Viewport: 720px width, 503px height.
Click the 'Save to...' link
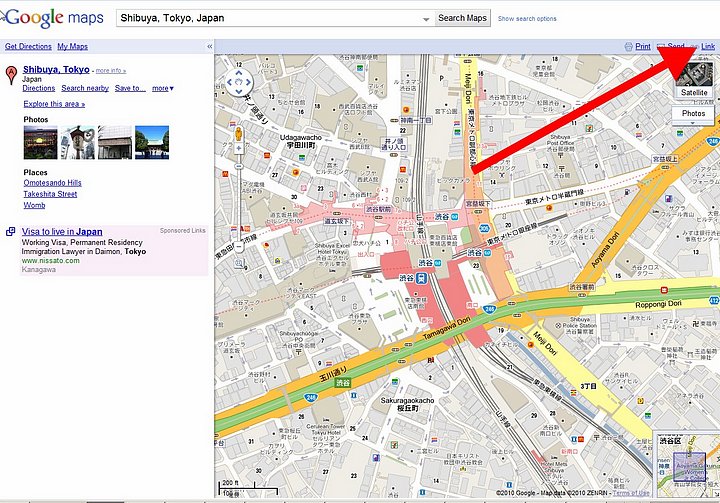point(130,88)
